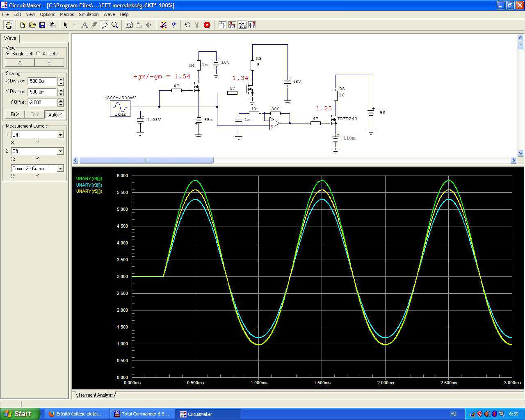525x420 pixels.
Task: Select the Single Cell radio button
Action: 7,54
